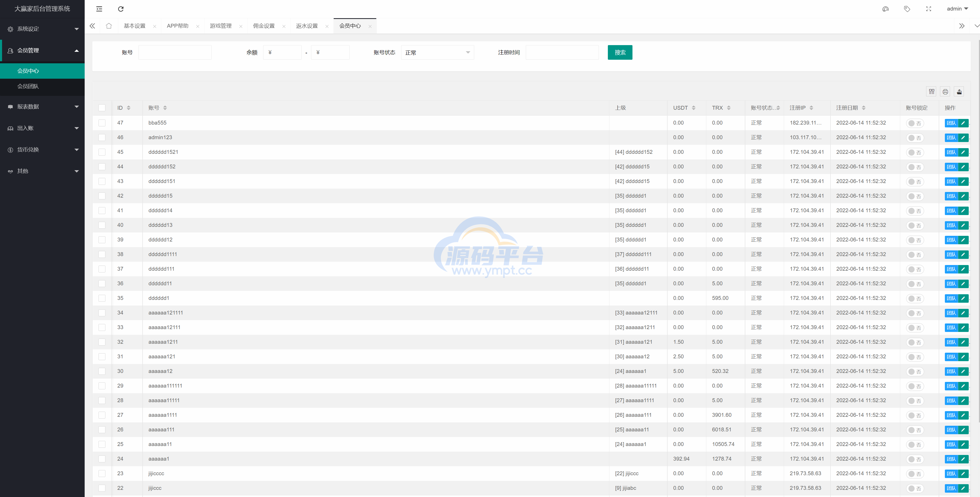
Task: Toggle account lock for bba555
Action: 915,123
